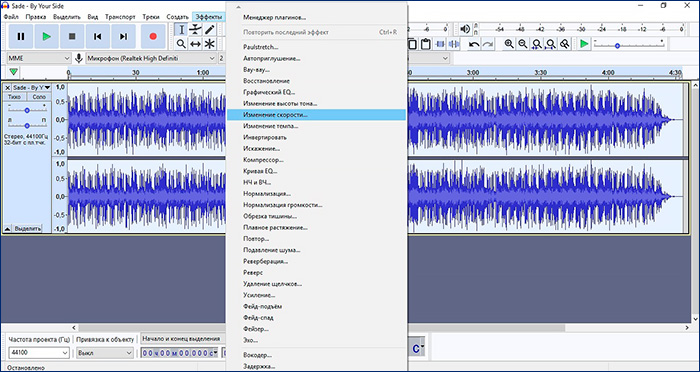The height and width of the screenshot is (372, 700).
Task: Click the microphone recording device icon
Action: pos(79,58)
